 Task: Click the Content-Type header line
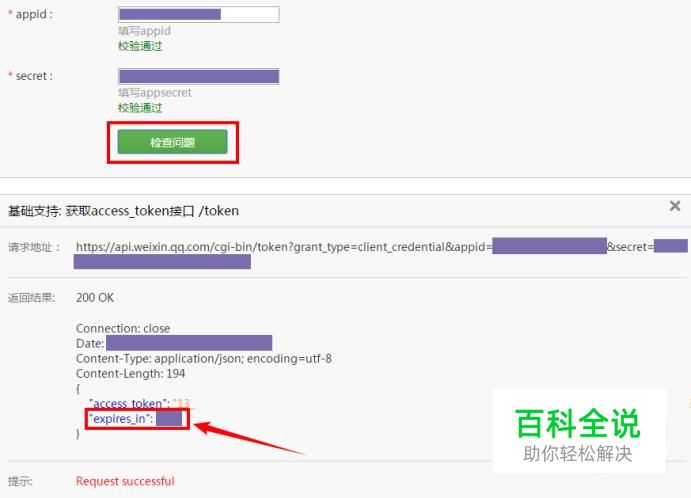coord(204,359)
